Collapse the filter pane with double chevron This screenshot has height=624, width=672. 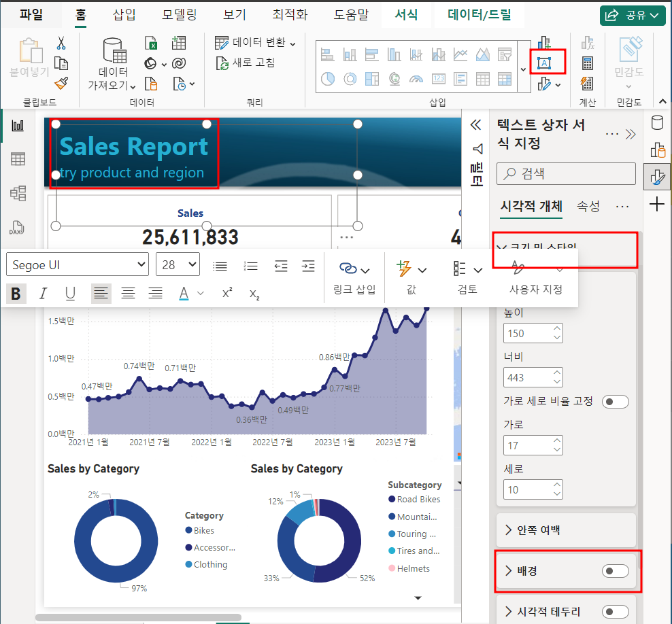(475, 124)
